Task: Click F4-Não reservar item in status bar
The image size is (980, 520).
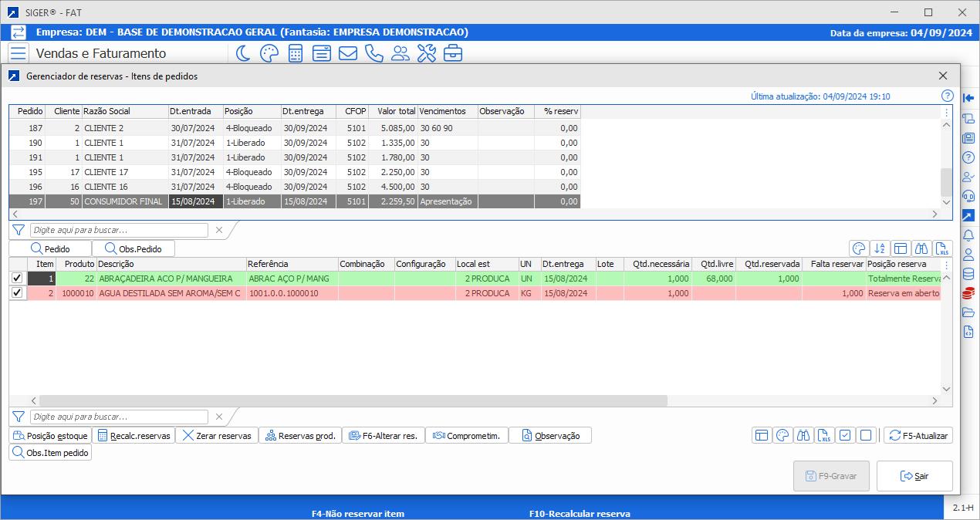Action: coord(358,513)
